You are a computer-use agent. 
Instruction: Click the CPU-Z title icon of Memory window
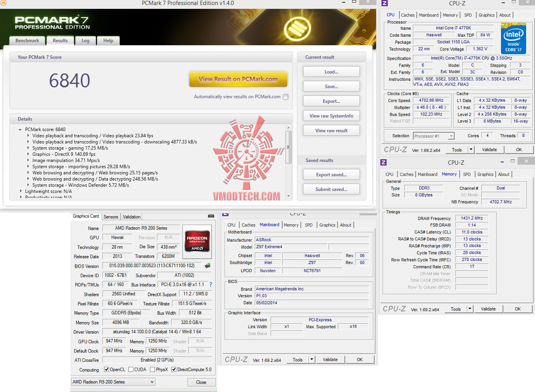coord(383,163)
